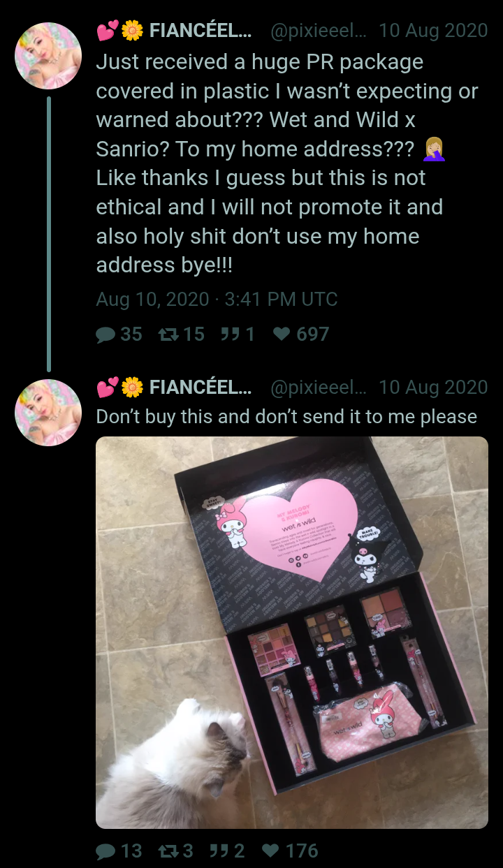Open the @pixieeel handle on the second tweet
503x868 pixels.
318,387
